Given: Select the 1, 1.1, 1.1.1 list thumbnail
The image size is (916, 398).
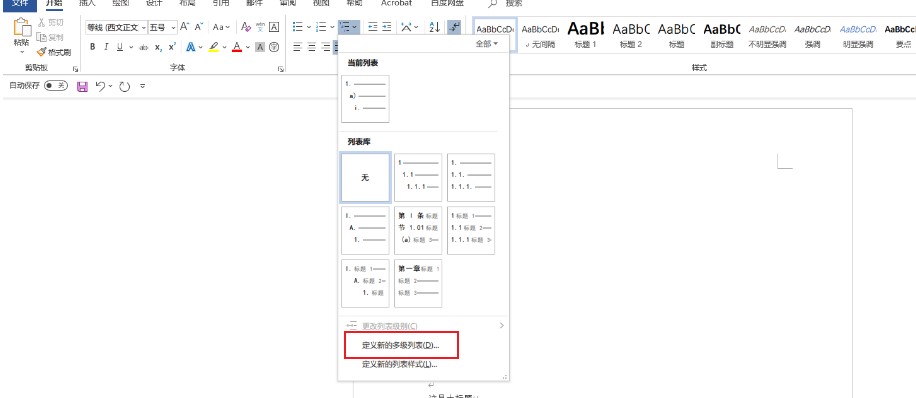Looking at the screenshot, I should pyautogui.click(x=418, y=178).
